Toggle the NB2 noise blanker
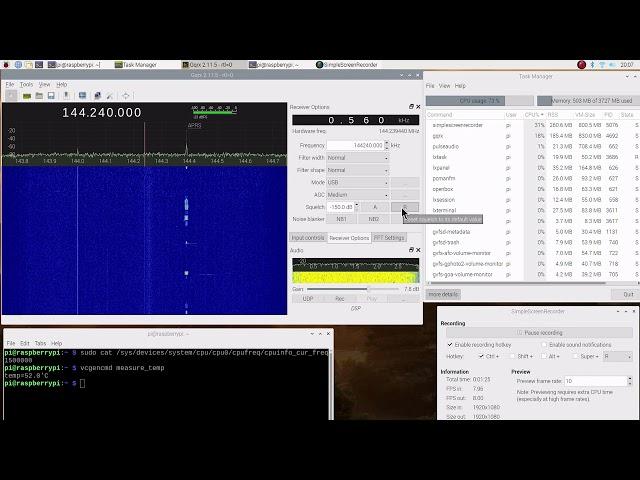This screenshot has height=480, width=640. tap(373, 219)
